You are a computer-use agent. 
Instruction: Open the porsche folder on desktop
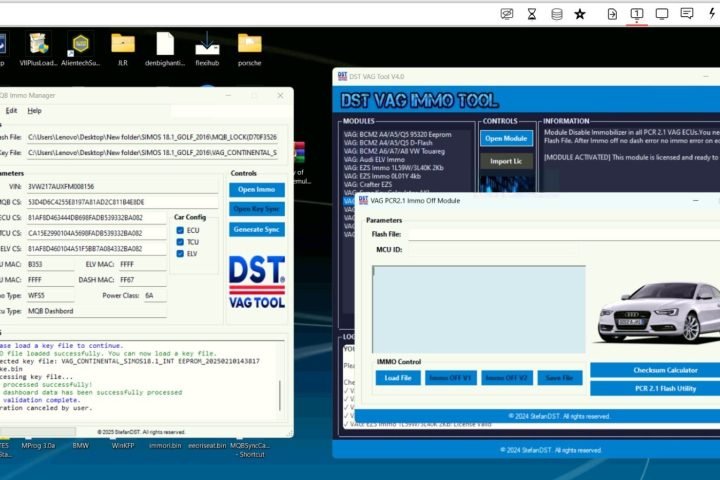click(x=249, y=47)
